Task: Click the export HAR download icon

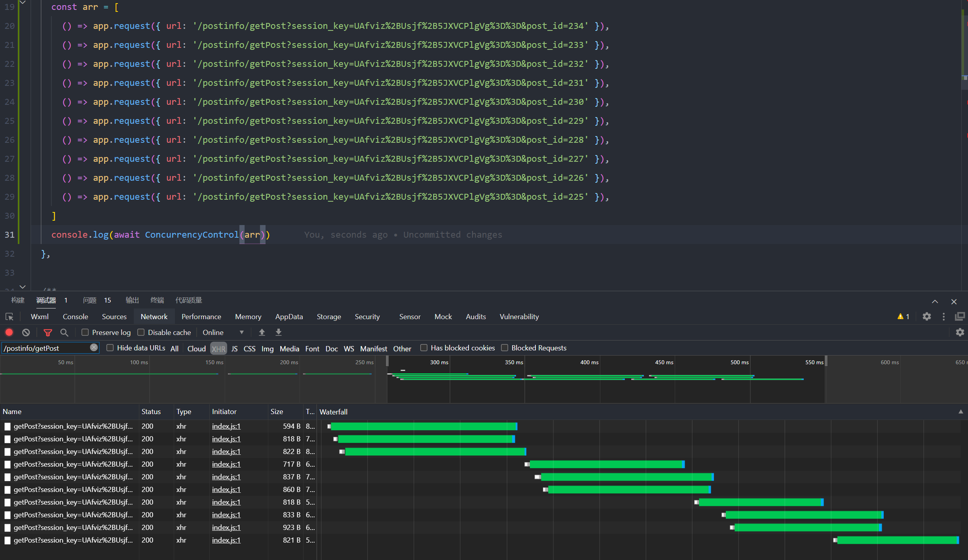Action: point(279,333)
